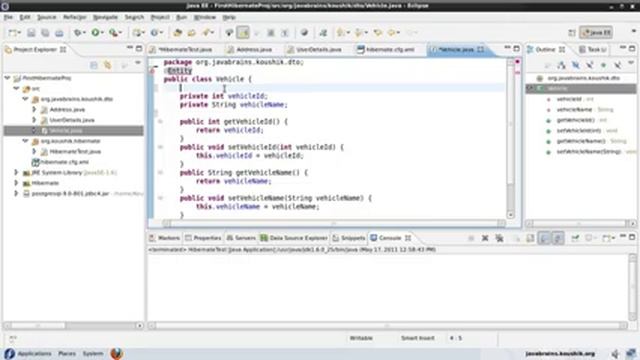Select getVehicleId() in Outline view
Viewport: 640px width, 360px height.
click(x=576, y=120)
